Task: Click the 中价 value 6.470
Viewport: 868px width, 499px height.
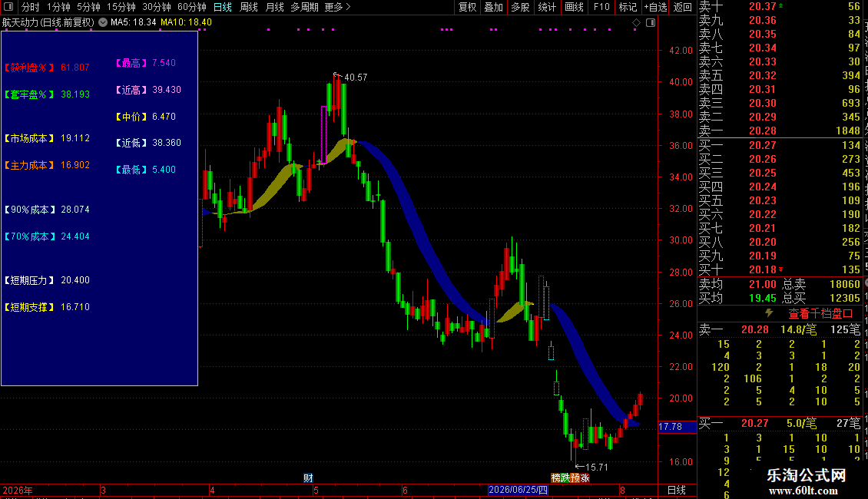Action: [x=164, y=117]
